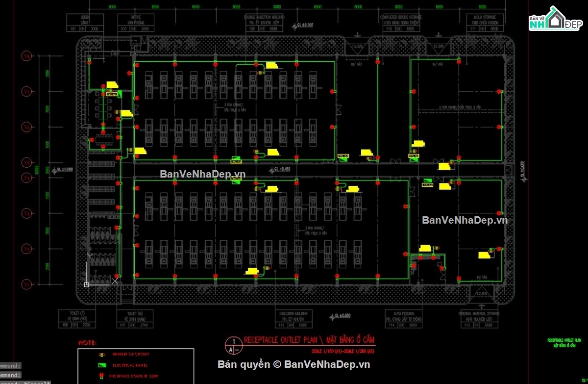Select the OFFICE room label box

coord(134,23)
